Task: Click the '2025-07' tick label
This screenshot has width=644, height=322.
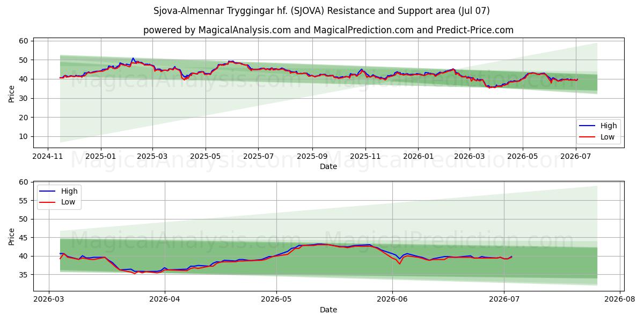Action: tap(258, 156)
